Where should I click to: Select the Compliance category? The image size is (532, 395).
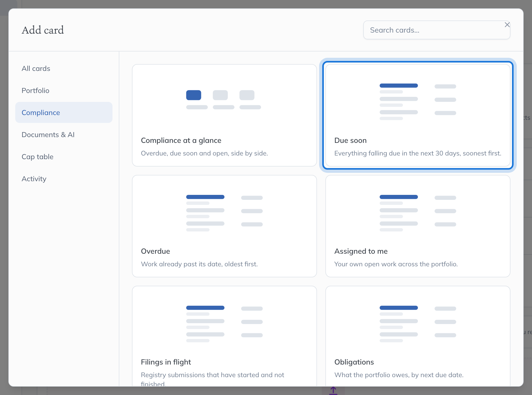tap(64, 112)
